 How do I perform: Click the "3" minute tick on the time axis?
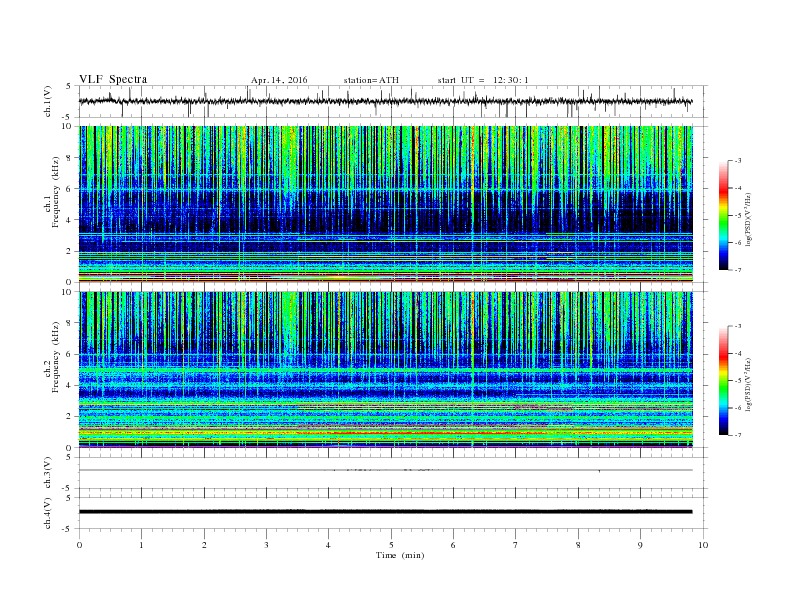[267, 545]
